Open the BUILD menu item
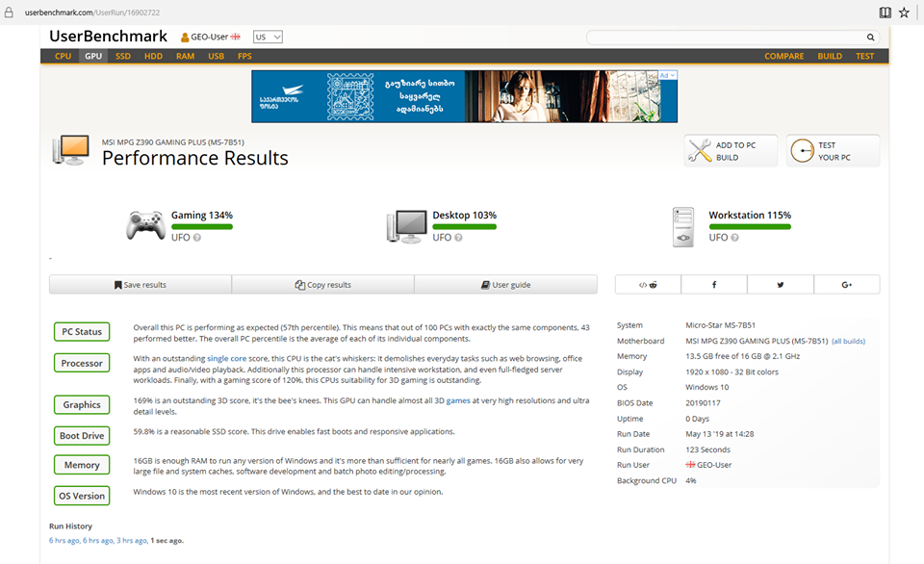This screenshot has width=924, height=564. click(x=830, y=56)
